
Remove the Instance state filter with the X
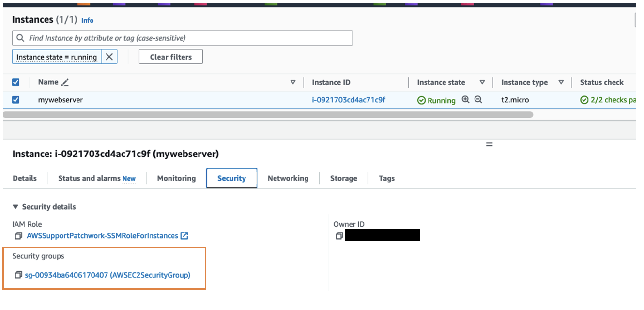109,57
